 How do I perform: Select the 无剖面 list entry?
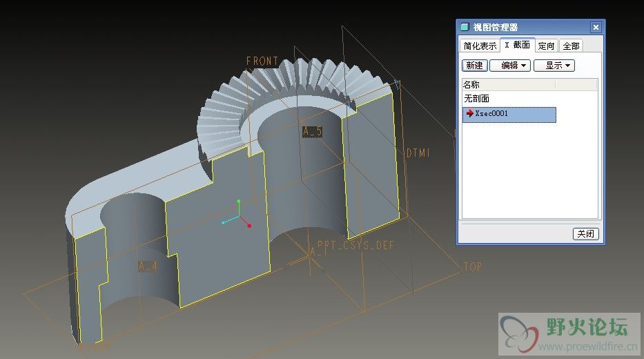tap(476, 99)
